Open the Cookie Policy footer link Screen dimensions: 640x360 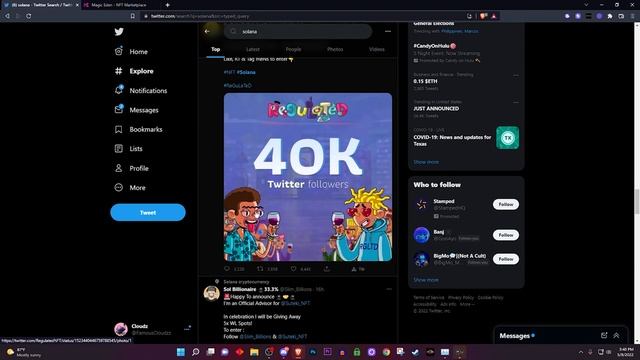[491, 298]
